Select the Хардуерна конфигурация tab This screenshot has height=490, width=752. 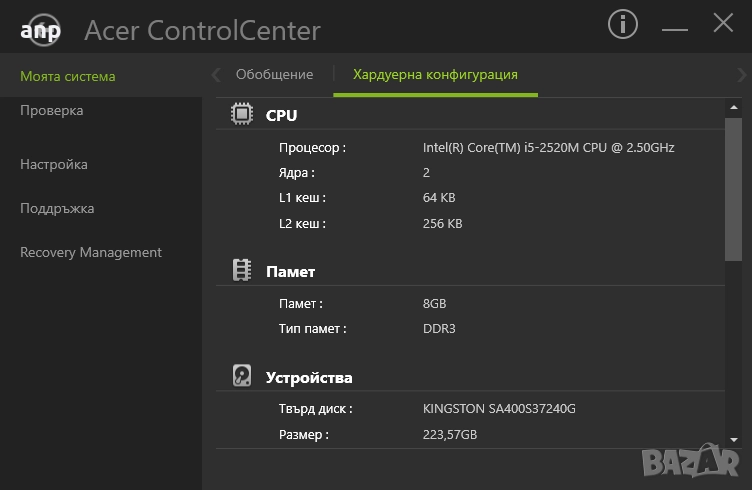pyautogui.click(x=435, y=75)
